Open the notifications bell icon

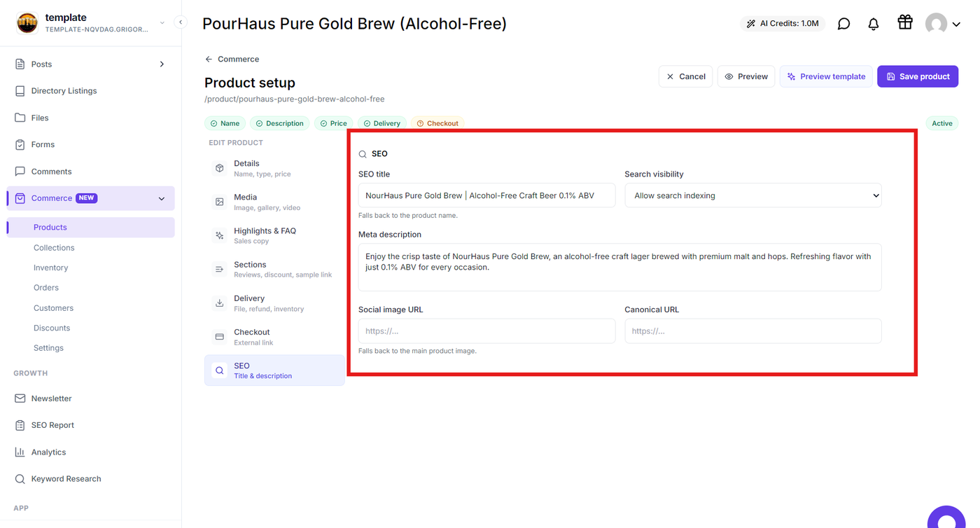click(x=873, y=24)
